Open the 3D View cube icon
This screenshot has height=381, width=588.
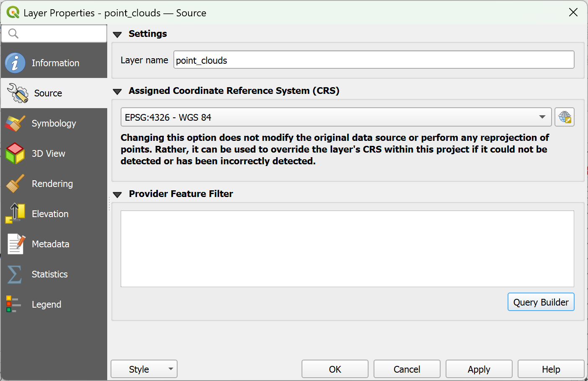click(x=15, y=153)
